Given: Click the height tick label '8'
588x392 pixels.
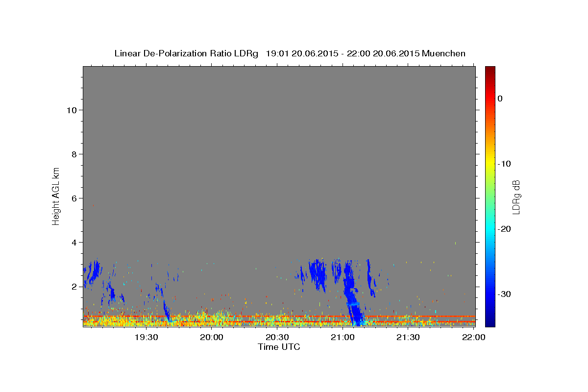Looking at the screenshot, I should tap(73, 154).
